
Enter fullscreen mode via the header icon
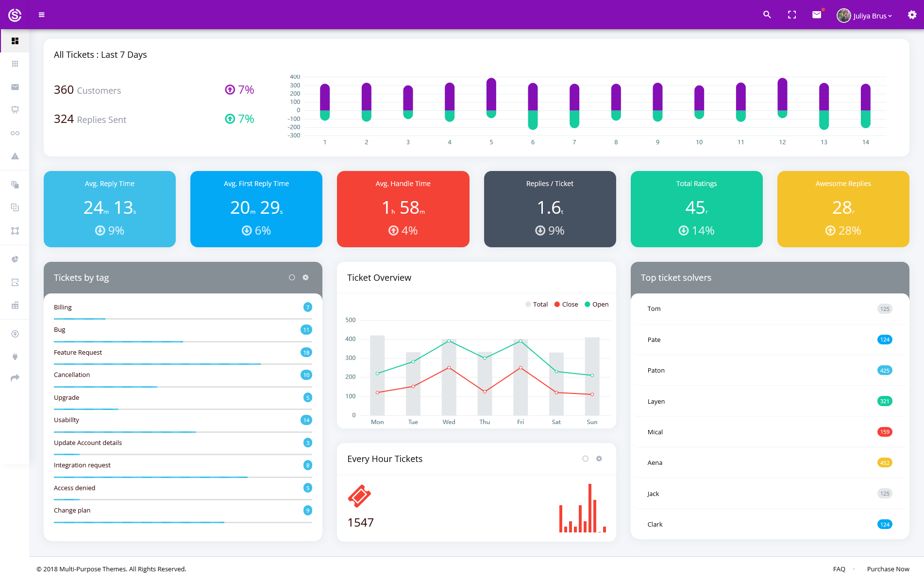point(792,15)
